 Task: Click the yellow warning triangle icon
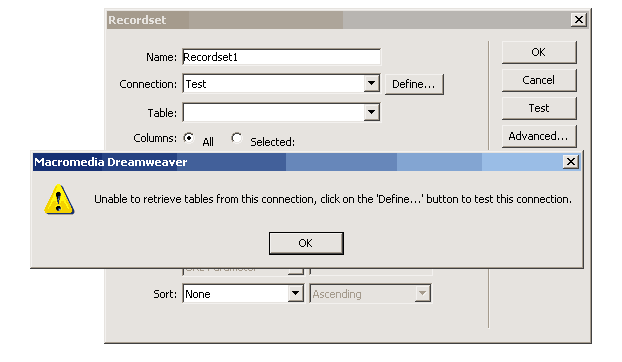point(59,199)
